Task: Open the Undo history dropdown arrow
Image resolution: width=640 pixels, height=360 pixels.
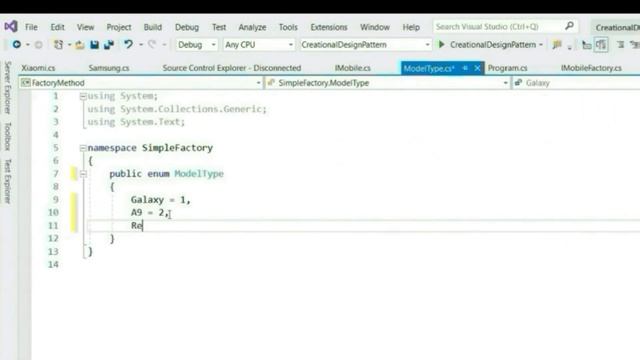Action: pyautogui.click(x=140, y=44)
